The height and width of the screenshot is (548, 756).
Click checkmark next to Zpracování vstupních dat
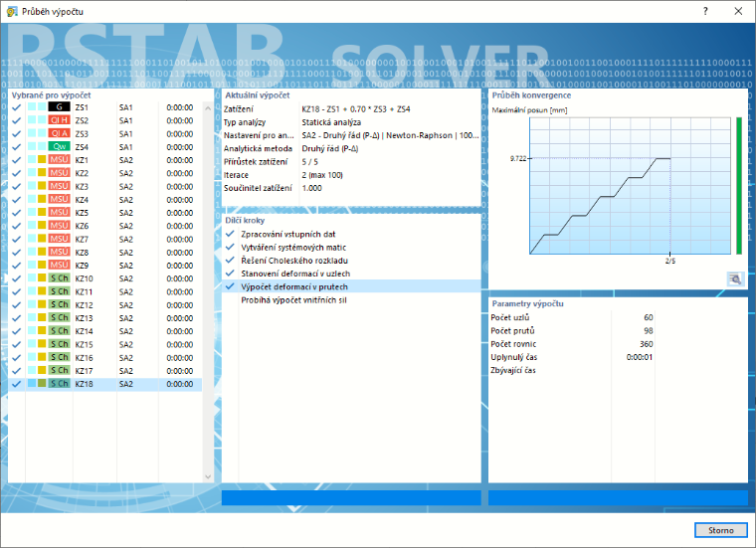coord(230,234)
